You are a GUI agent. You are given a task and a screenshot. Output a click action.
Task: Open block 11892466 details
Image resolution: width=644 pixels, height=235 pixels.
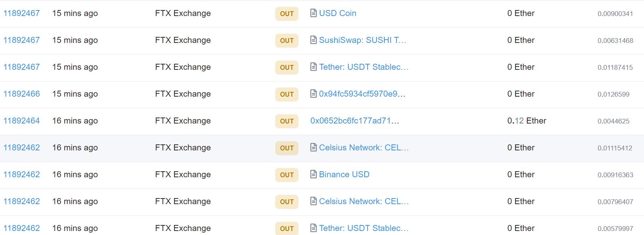(x=22, y=94)
